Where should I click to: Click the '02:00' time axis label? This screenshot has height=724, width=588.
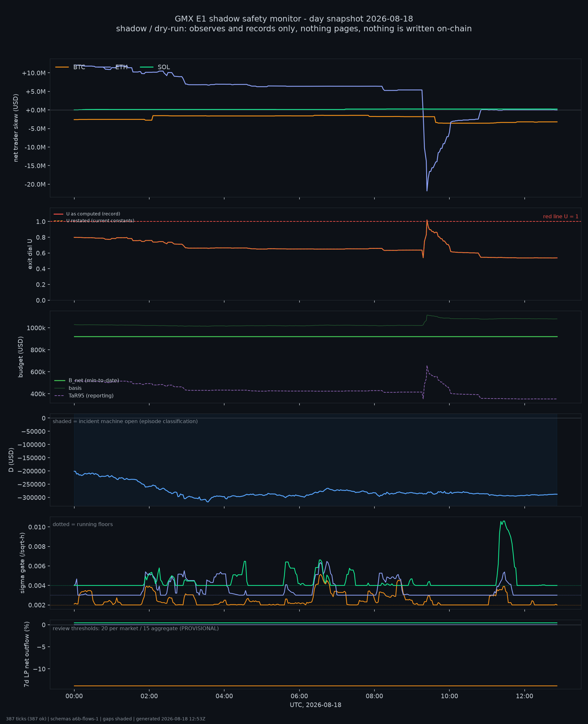coord(149,696)
